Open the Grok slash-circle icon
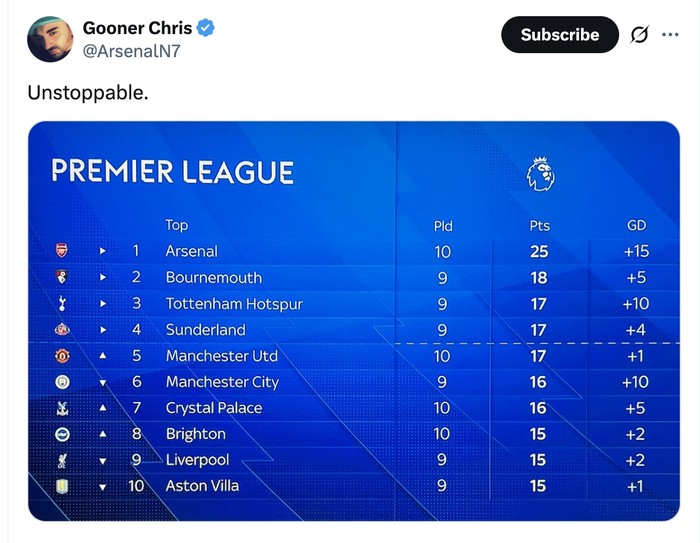Image resolution: width=700 pixels, height=543 pixels. coord(639,35)
